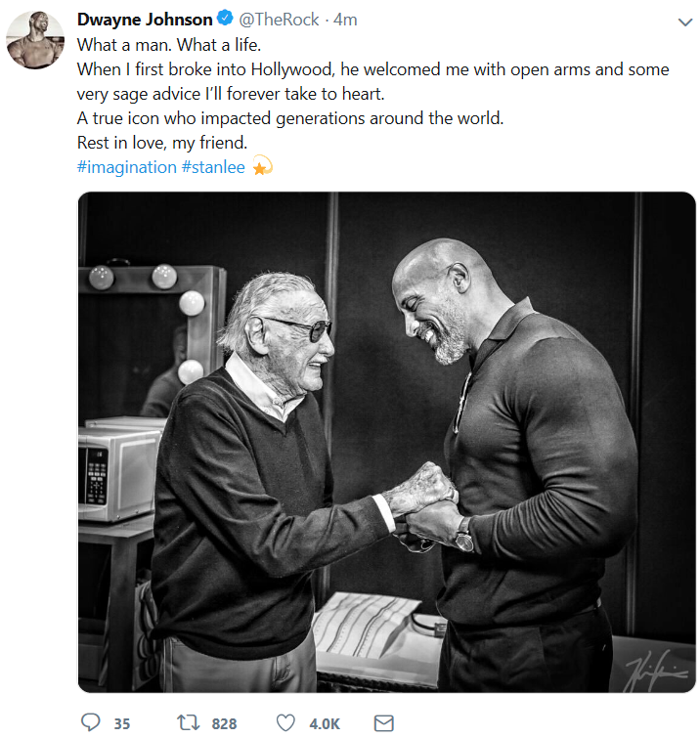Click the Dwayne Johnson display name

pos(145,20)
